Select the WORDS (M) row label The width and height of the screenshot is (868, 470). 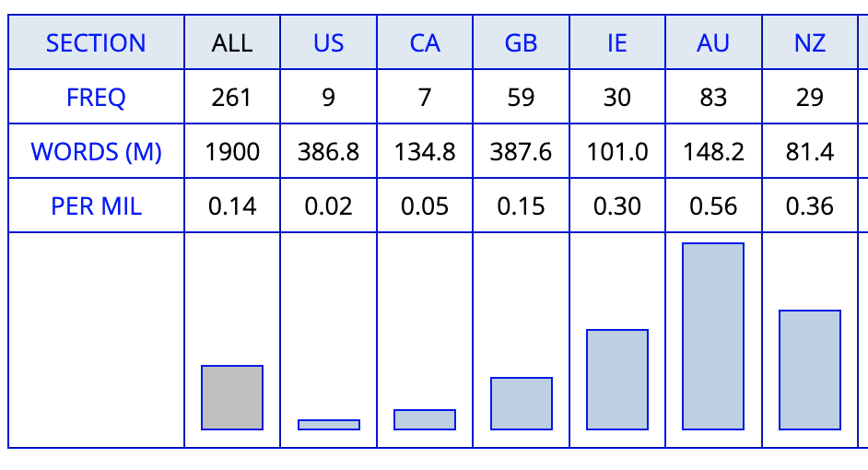point(96,151)
